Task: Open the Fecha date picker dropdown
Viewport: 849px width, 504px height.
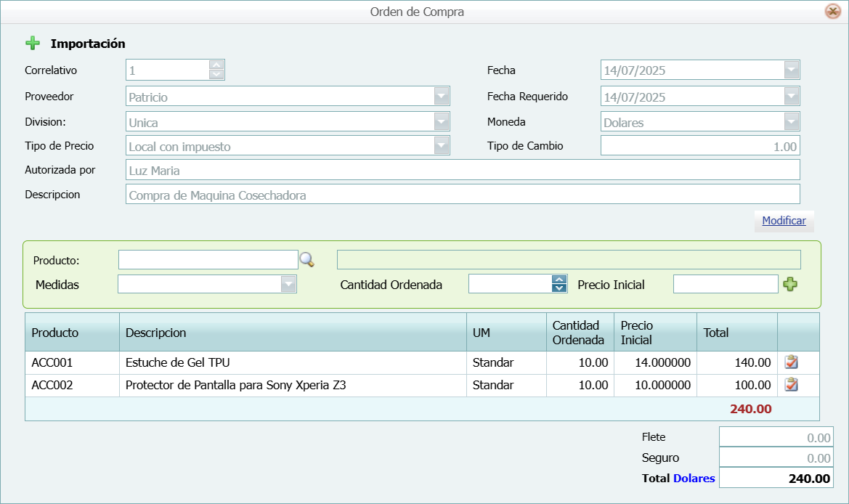Action: (x=791, y=70)
